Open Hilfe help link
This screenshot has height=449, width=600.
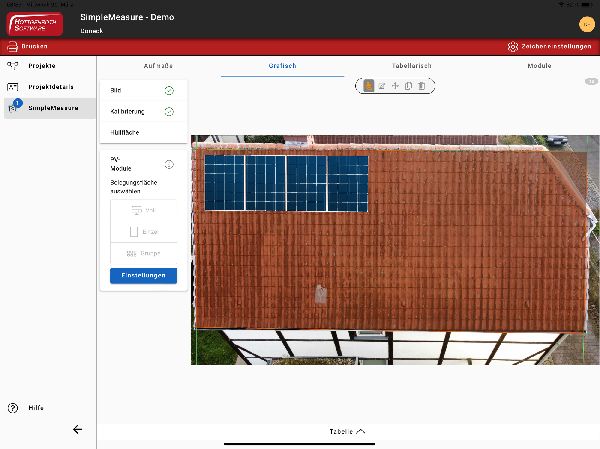coord(35,408)
